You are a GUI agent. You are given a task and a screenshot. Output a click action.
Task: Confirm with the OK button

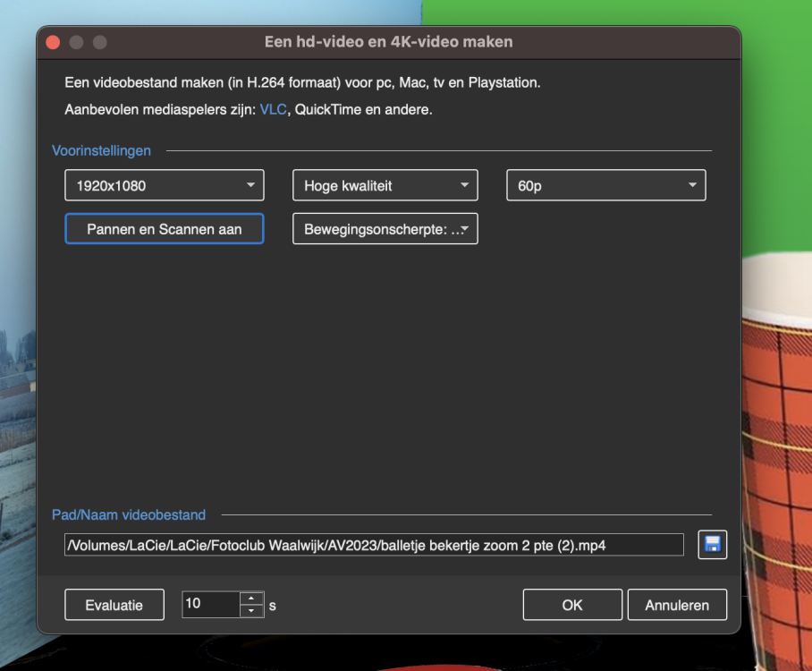click(x=572, y=605)
